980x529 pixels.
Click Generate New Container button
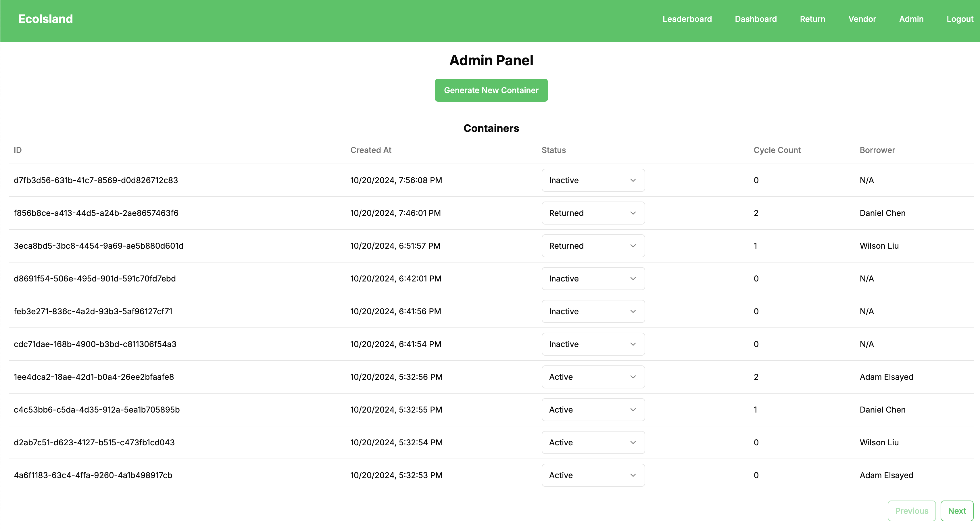(x=491, y=90)
